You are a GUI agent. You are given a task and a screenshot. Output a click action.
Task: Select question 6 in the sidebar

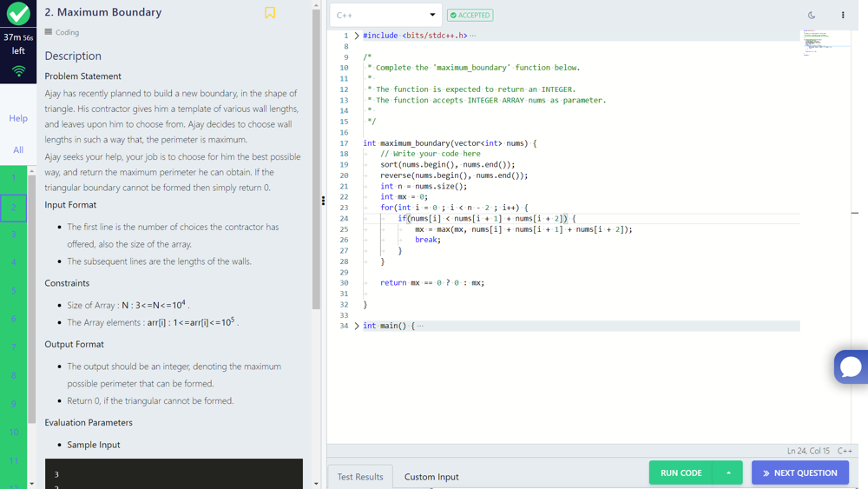[13, 319]
